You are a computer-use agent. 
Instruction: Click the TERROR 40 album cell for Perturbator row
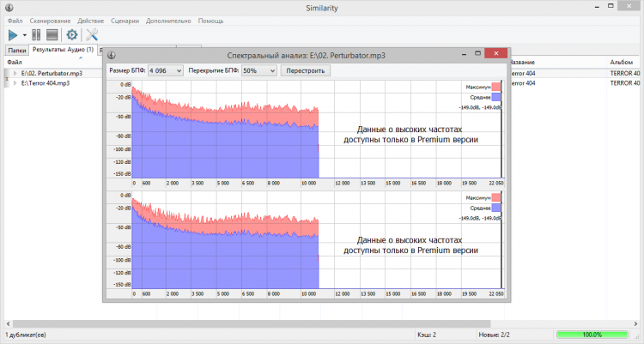tap(625, 73)
